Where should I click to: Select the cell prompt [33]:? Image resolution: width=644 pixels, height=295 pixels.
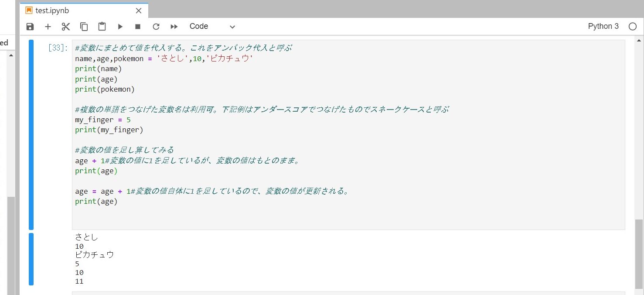click(58, 48)
